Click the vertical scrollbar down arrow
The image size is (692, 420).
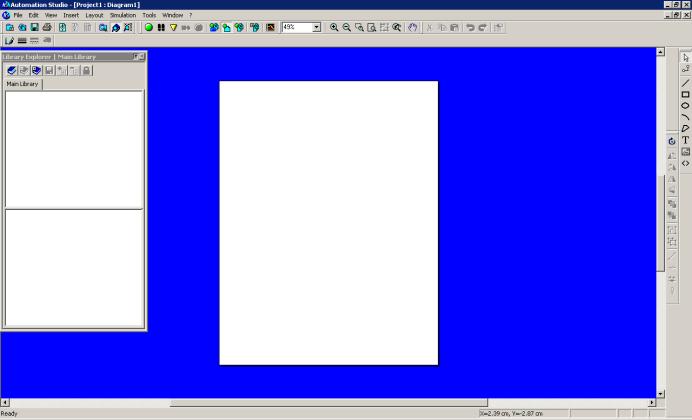(x=660, y=394)
